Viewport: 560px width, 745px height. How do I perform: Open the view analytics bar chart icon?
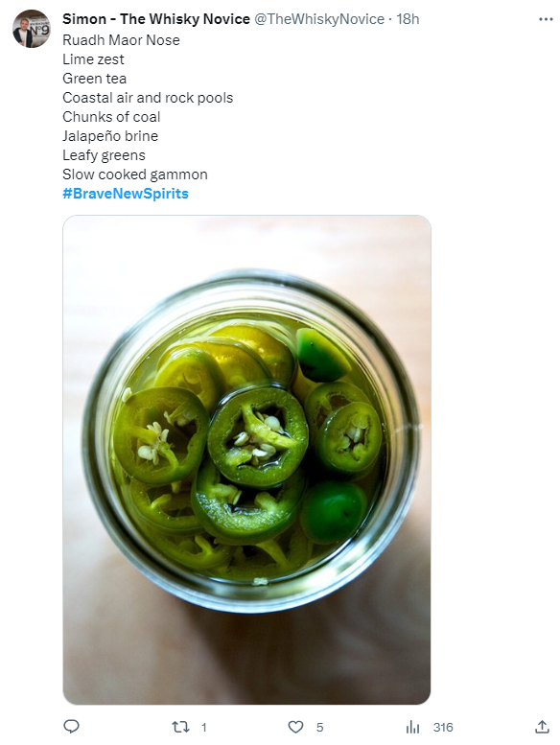coord(412,727)
